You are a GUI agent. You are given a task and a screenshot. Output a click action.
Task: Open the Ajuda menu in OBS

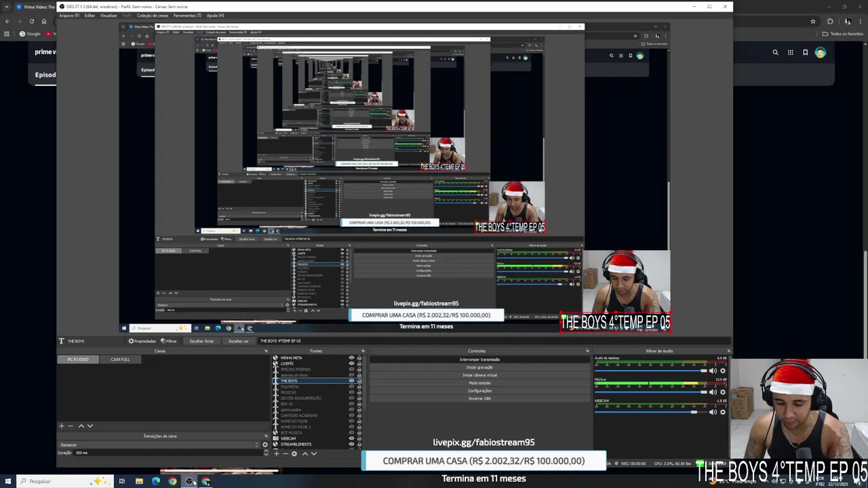(215, 16)
